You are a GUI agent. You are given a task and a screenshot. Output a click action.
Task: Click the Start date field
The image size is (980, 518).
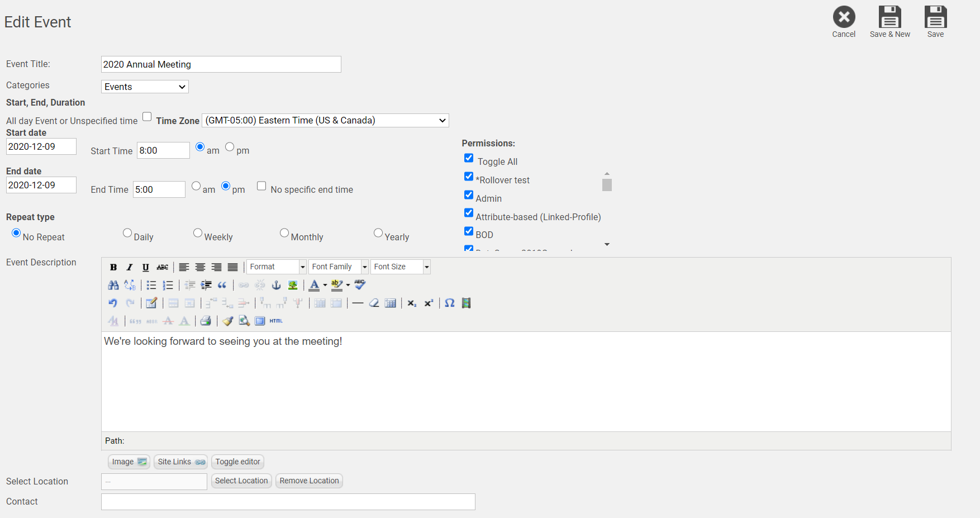click(x=41, y=146)
